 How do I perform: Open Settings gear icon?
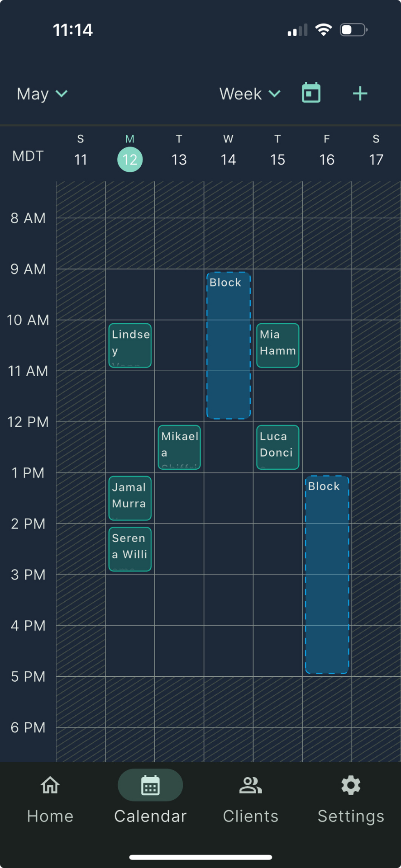click(x=351, y=786)
